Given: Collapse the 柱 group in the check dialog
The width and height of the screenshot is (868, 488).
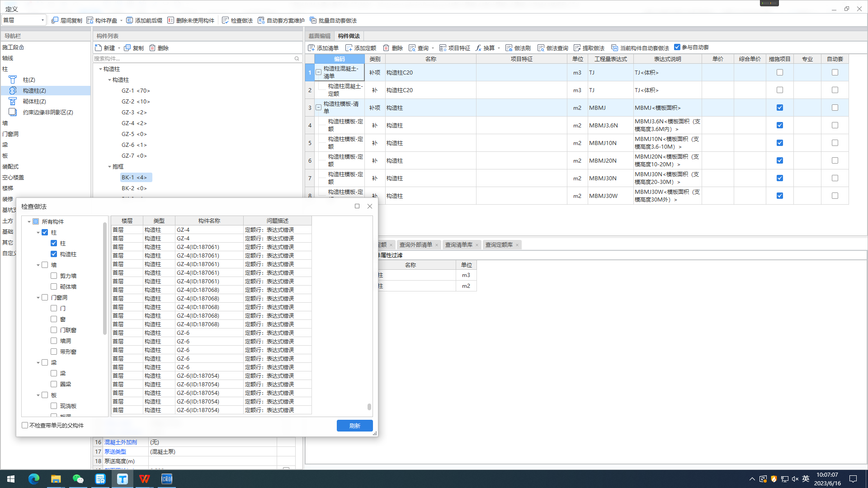Looking at the screenshot, I should [x=38, y=233].
